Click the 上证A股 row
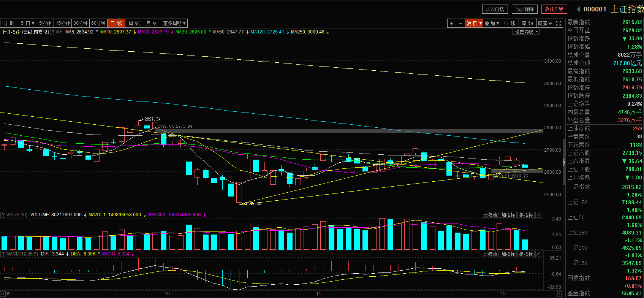The width and height of the screenshot is (644, 298). (x=604, y=153)
